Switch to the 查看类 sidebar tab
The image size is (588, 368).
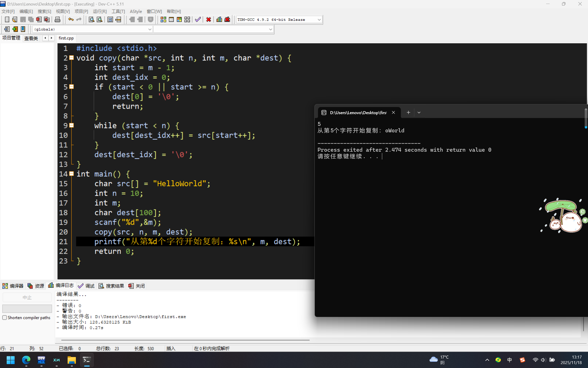click(x=31, y=38)
